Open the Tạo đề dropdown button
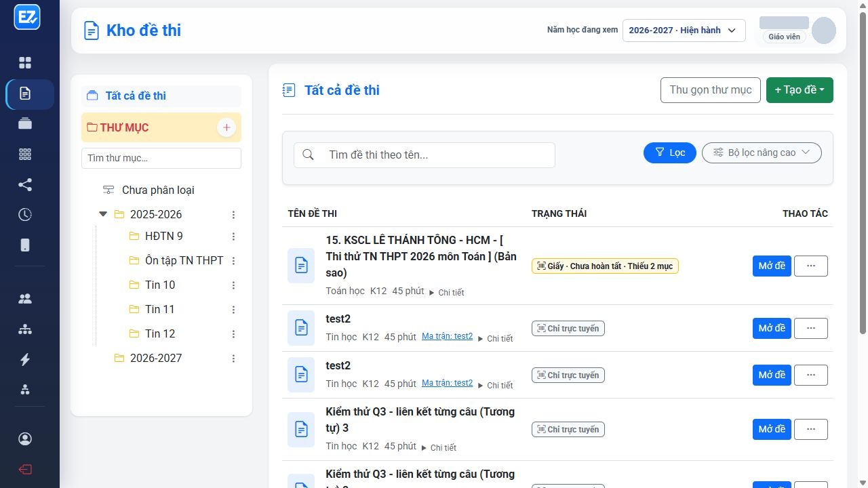 [x=800, y=90]
